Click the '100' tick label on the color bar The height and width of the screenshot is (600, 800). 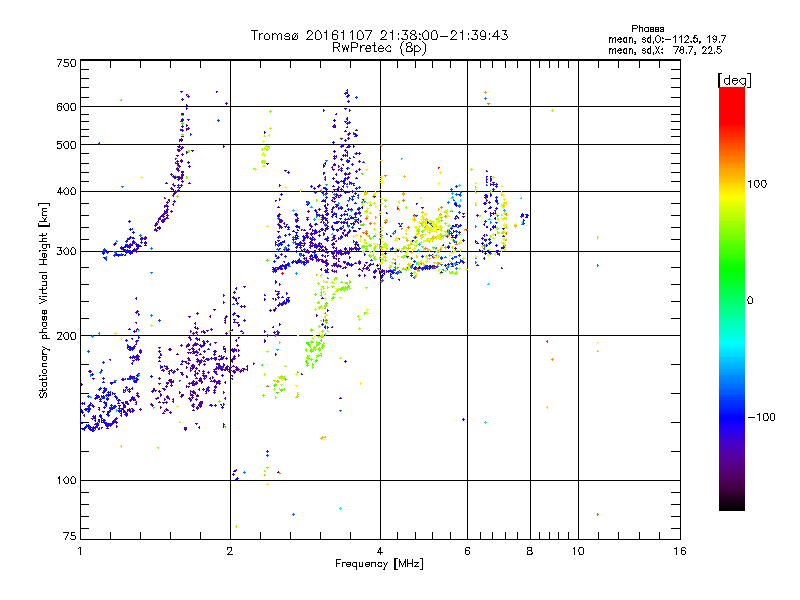757,184
